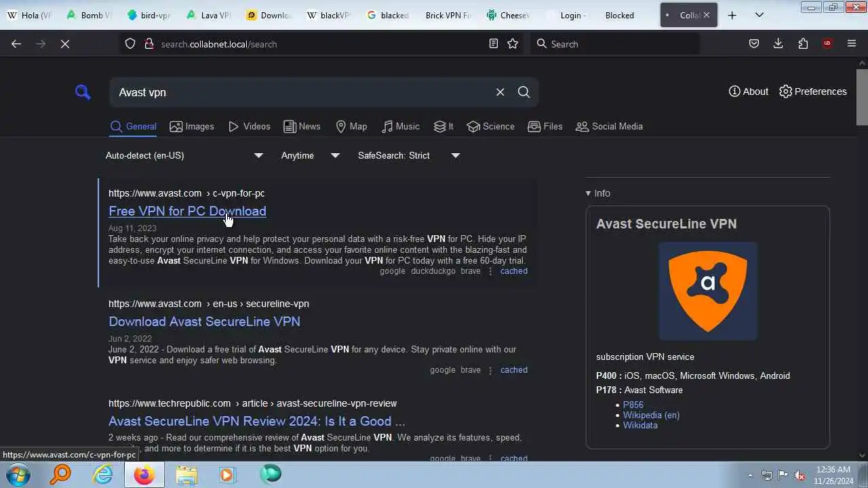Switch to the Hola tab
Screen dimensions: 868x488
(x=29, y=15)
